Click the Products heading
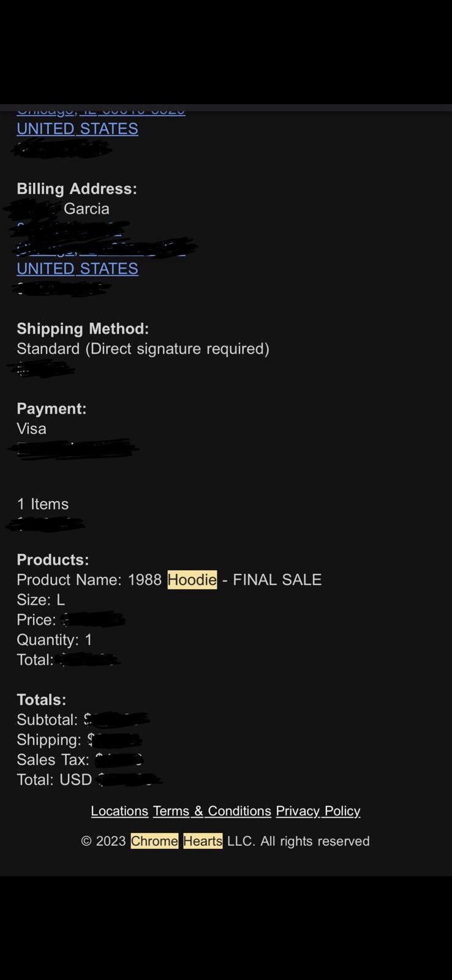 pos(53,560)
